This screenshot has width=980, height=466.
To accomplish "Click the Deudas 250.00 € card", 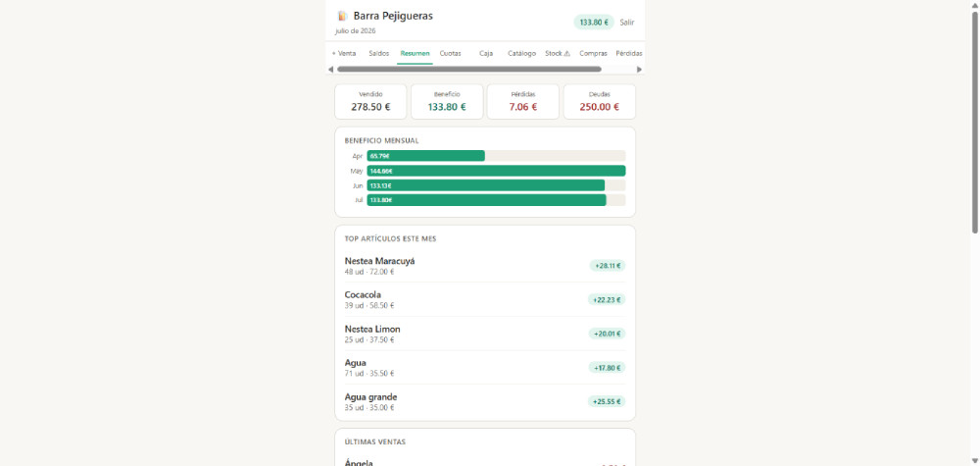I will (600, 102).
